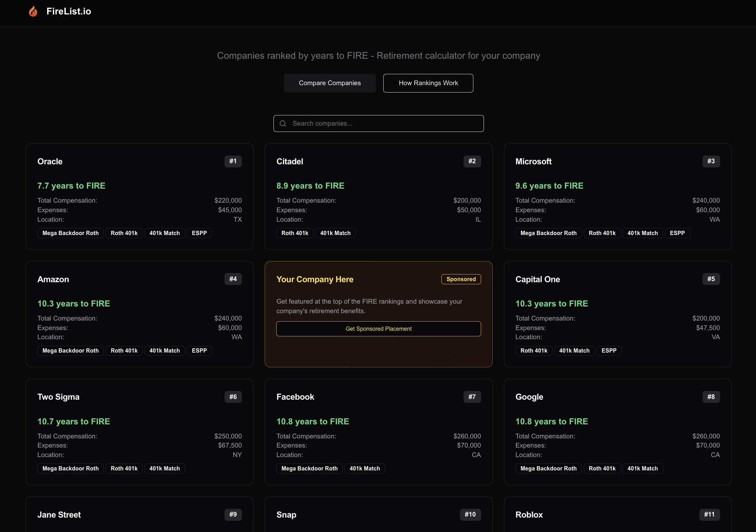
Task: Click the search magnifier icon
Action: click(283, 123)
